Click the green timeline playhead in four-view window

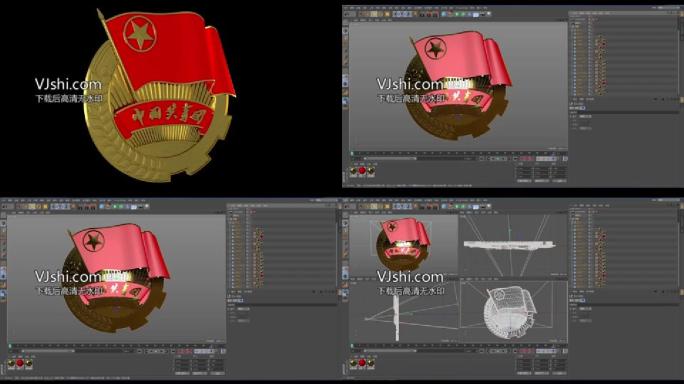tap(352, 346)
